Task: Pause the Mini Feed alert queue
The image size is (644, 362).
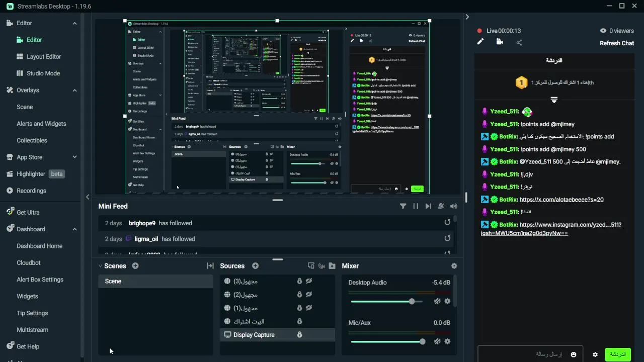Action: click(416, 206)
